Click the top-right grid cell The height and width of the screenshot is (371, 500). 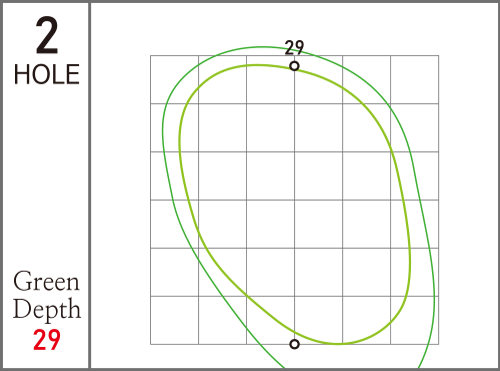414,79
